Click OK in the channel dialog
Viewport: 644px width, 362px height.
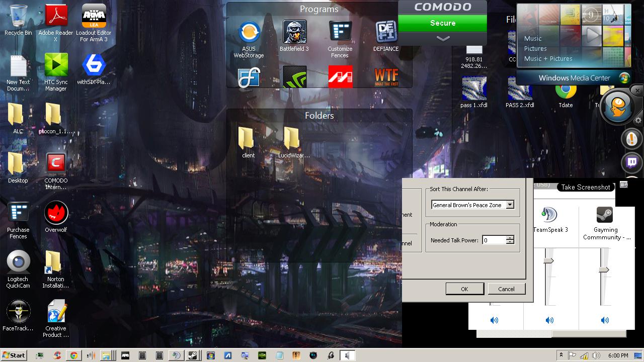tap(464, 289)
